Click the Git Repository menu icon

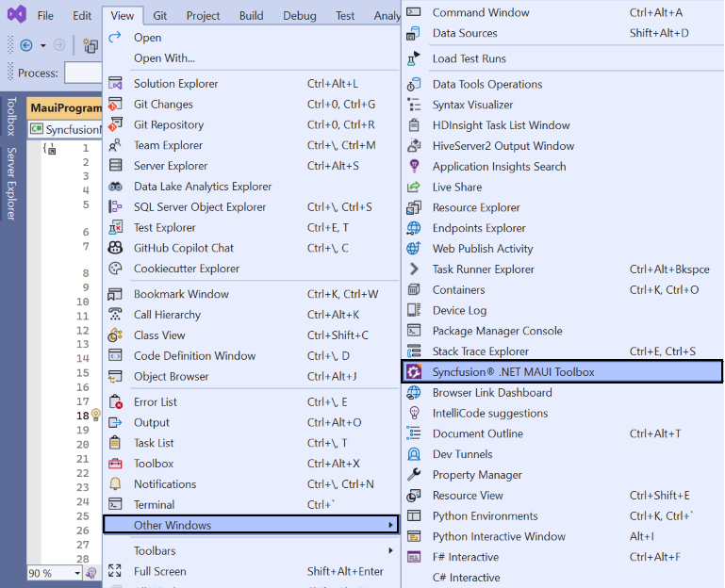pos(115,124)
